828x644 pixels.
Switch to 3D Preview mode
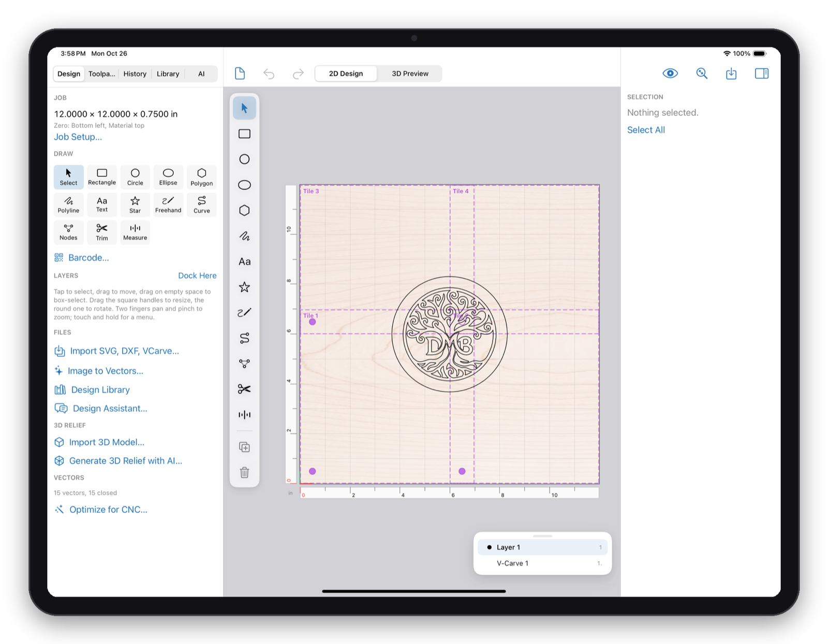[x=410, y=73]
